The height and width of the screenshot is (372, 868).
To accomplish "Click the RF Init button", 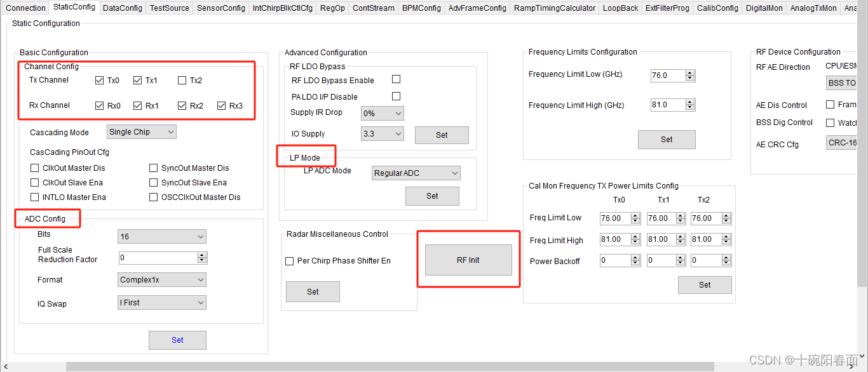I will tap(468, 260).
